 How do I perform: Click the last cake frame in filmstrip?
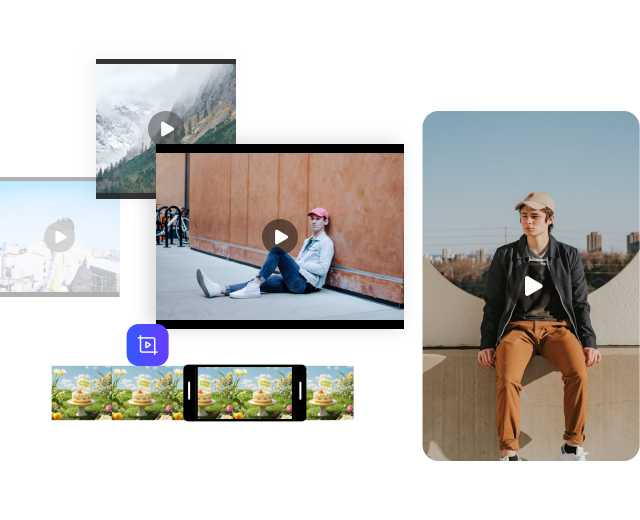(330, 393)
